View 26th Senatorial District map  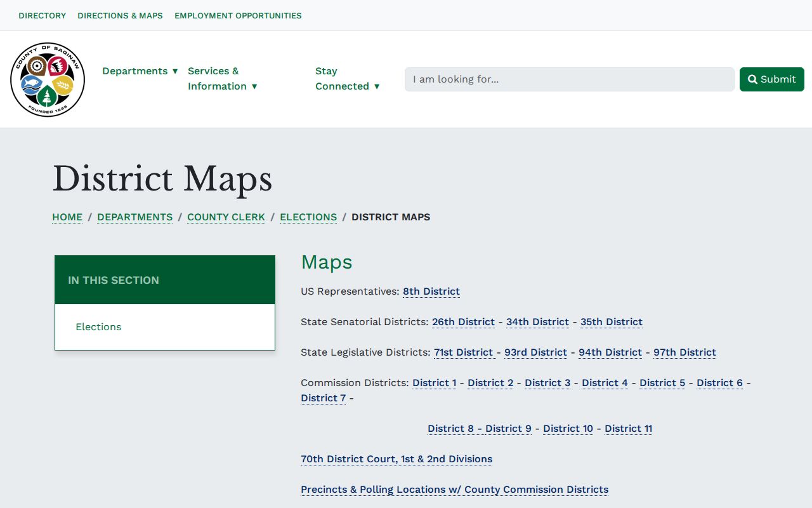[463, 322]
